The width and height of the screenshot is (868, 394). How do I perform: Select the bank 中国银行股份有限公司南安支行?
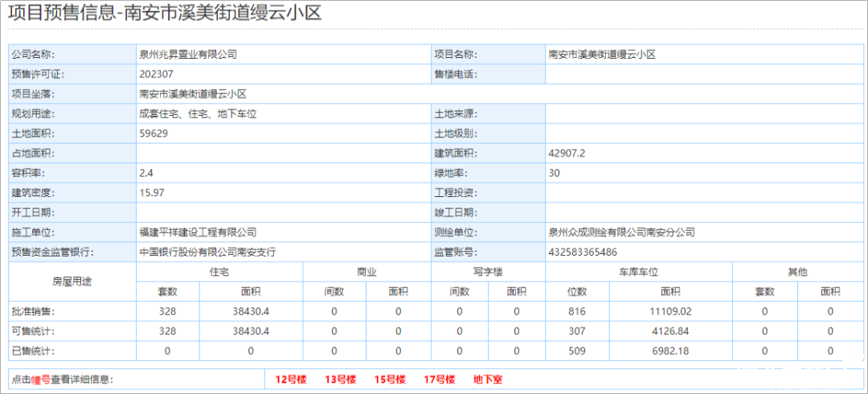point(207,252)
